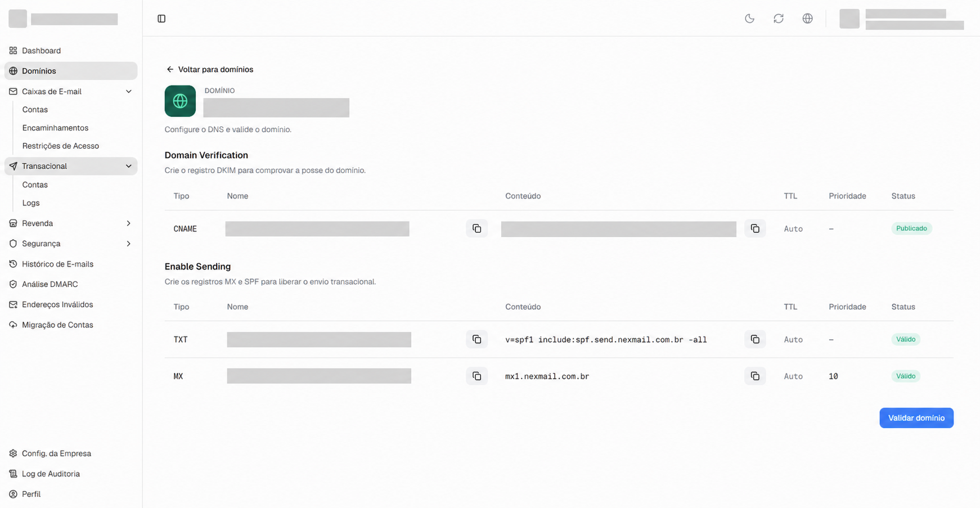The height and width of the screenshot is (508, 980).
Task: Copy the MX record name
Action: tap(476, 376)
